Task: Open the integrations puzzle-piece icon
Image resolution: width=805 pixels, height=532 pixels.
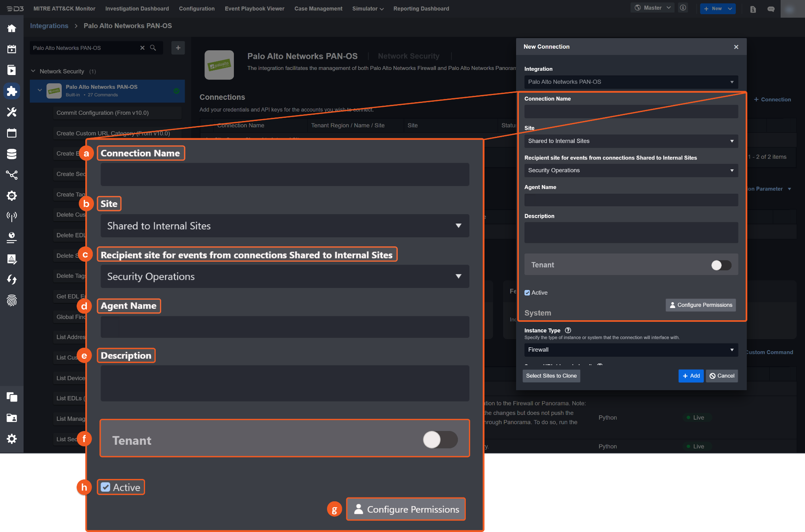Action: click(12, 91)
